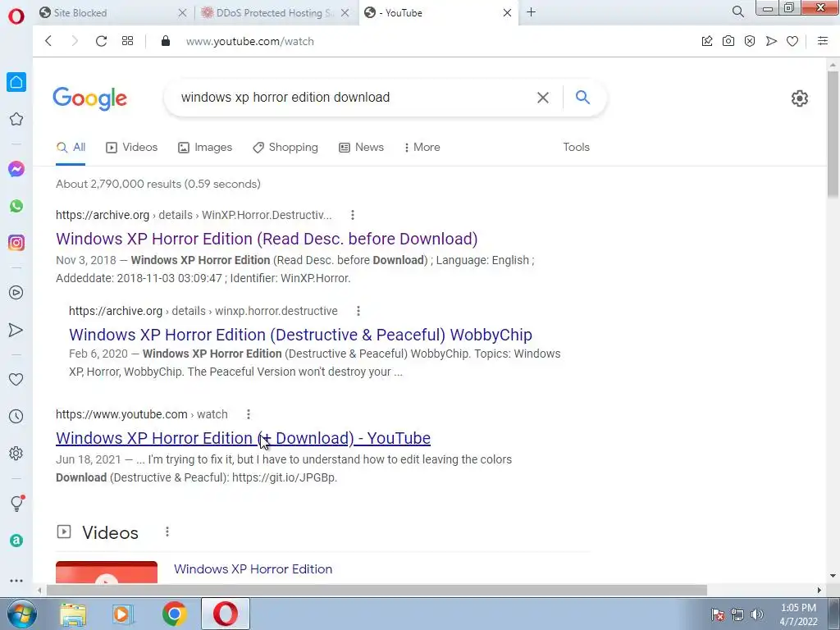
Task: Open volume control in system tray
Action: coord(756,614)
